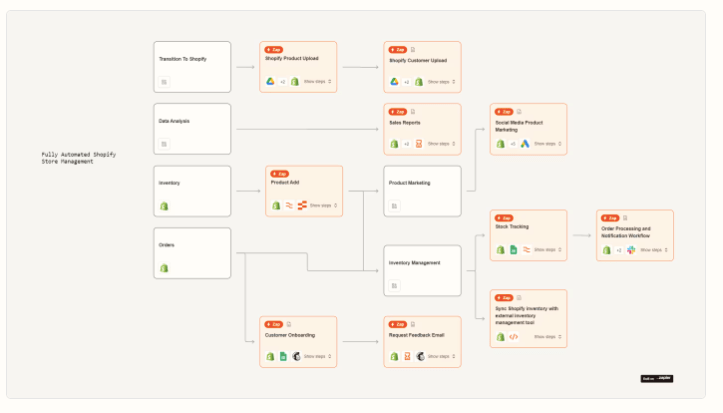Open the note icon on Shopify Customer Upload
The width and height of the screenshot is (723, 413).
click(413, 50)
